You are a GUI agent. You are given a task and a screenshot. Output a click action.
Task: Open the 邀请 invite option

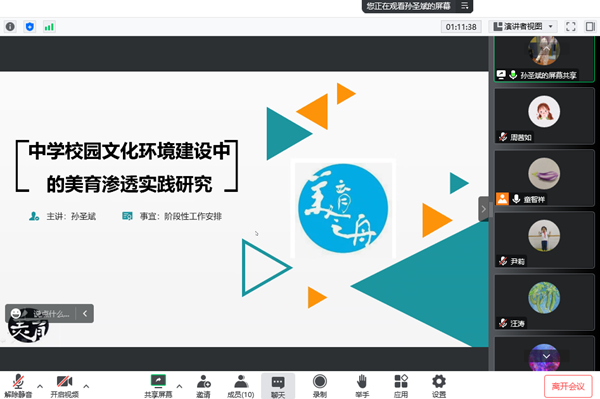click(203, 386)
